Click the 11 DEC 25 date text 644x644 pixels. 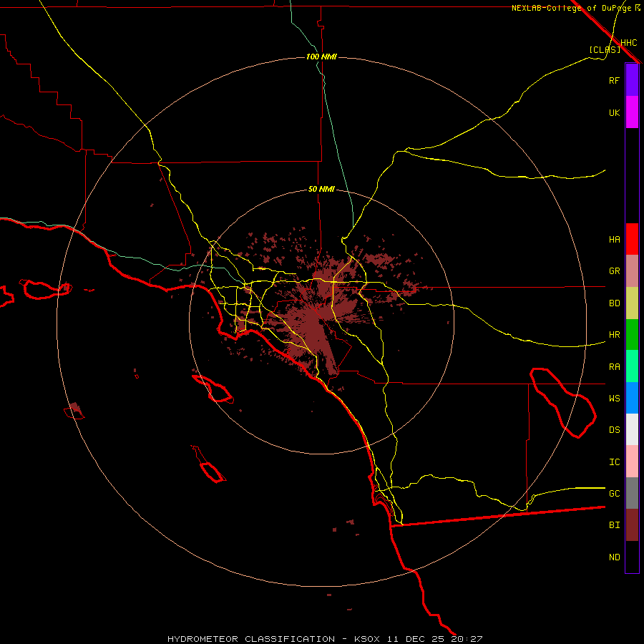coord(416,639)
